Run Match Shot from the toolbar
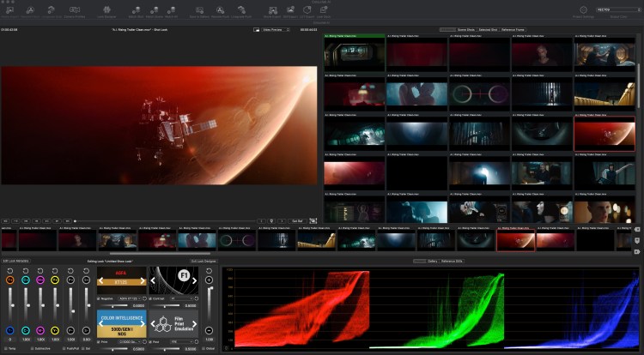Screen dimensions: 644x355 pyautogui.click(x=136, y=9)
